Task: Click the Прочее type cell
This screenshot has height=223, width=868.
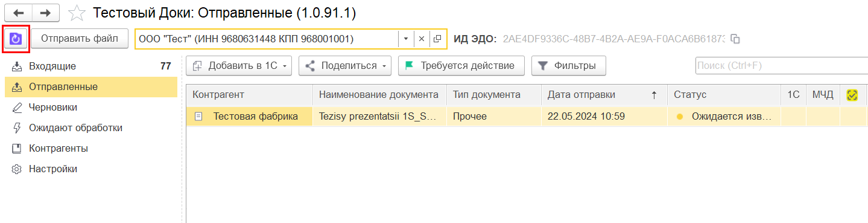Action: coord(494,116)
